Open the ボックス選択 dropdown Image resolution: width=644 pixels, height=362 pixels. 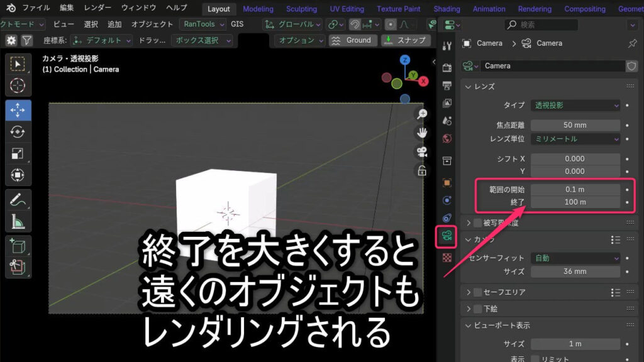(202, 40)
